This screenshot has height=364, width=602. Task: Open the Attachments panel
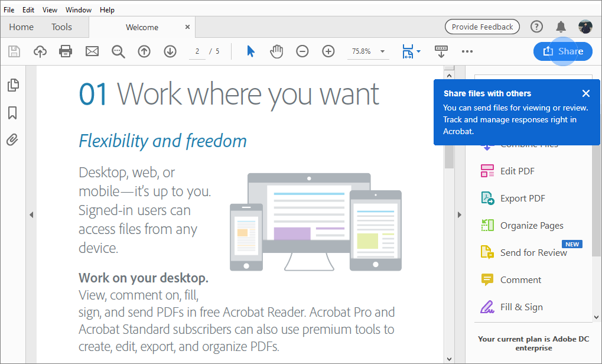click(x=13, y=139)
